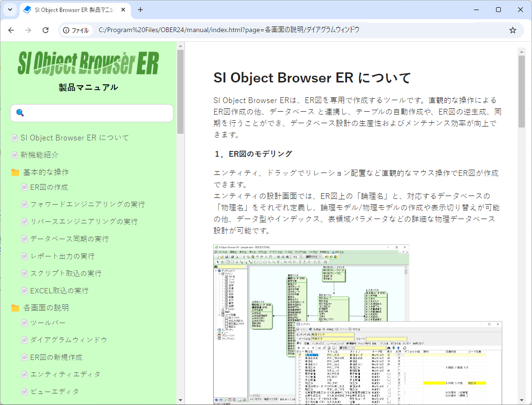The height and width of the screenshot is (405, 532).
Task: Toggle the bookmark star for this page
Action: (x=513, y=30)
